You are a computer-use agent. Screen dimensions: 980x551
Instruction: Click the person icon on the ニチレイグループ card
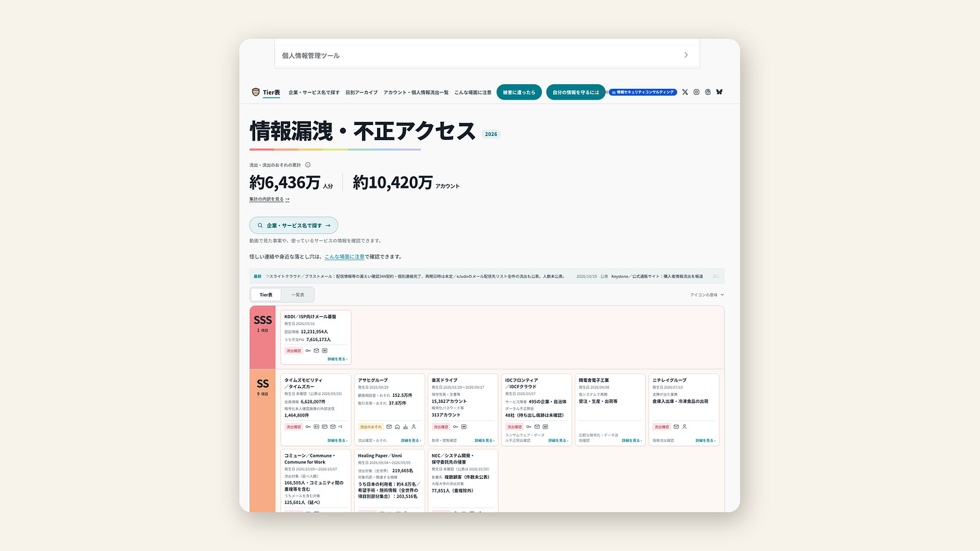[x=685, y=427]
